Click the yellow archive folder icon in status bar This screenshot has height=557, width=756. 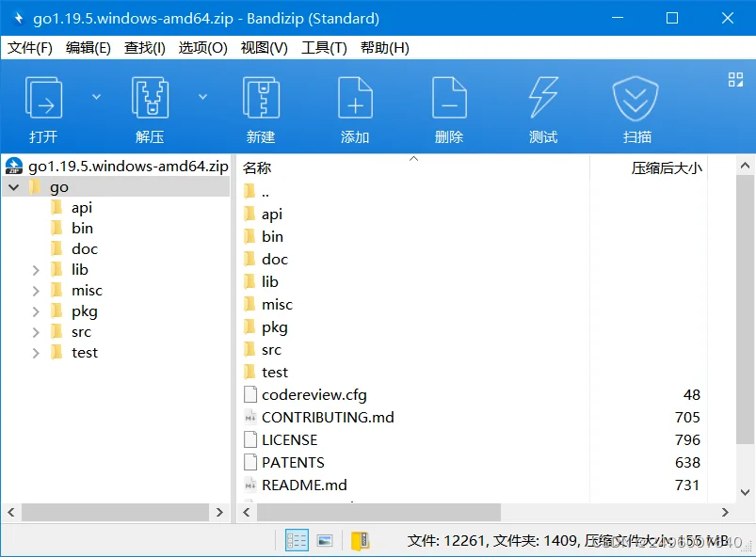[360, 541]
